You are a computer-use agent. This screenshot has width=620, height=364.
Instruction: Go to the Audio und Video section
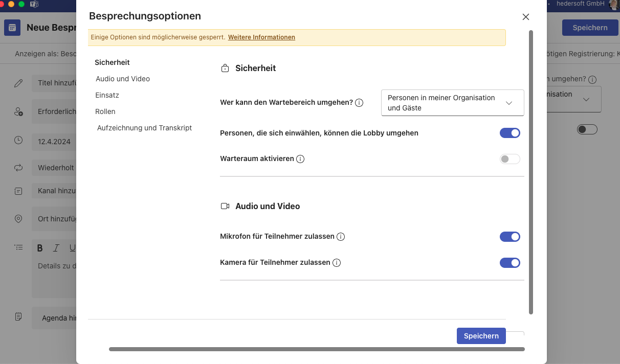[x=123, y=79]
